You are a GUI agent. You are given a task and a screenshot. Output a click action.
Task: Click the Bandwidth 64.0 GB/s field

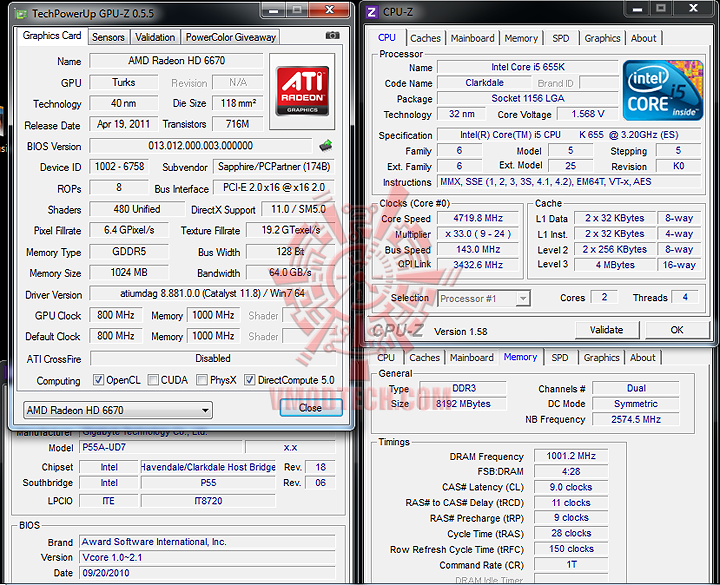pos(290,273)
